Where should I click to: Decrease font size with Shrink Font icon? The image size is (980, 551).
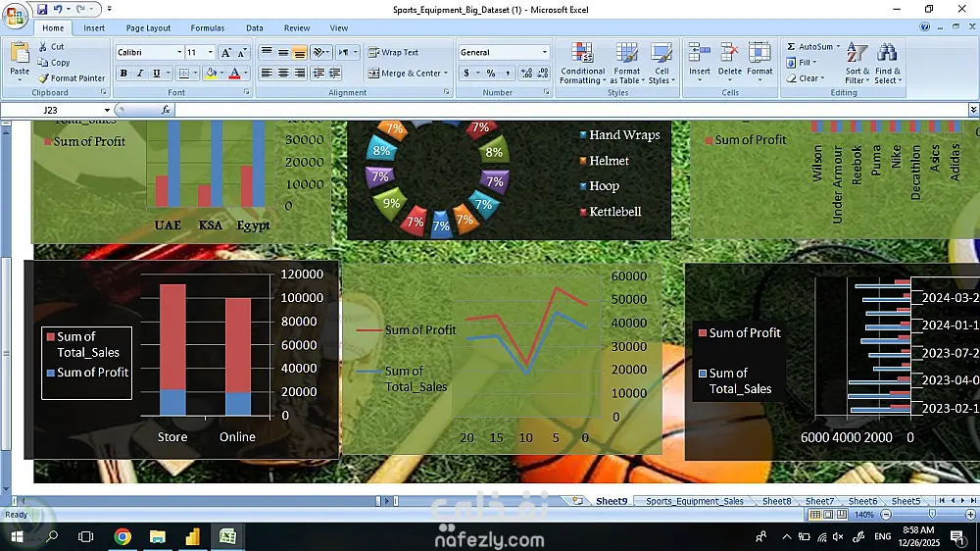242,53
